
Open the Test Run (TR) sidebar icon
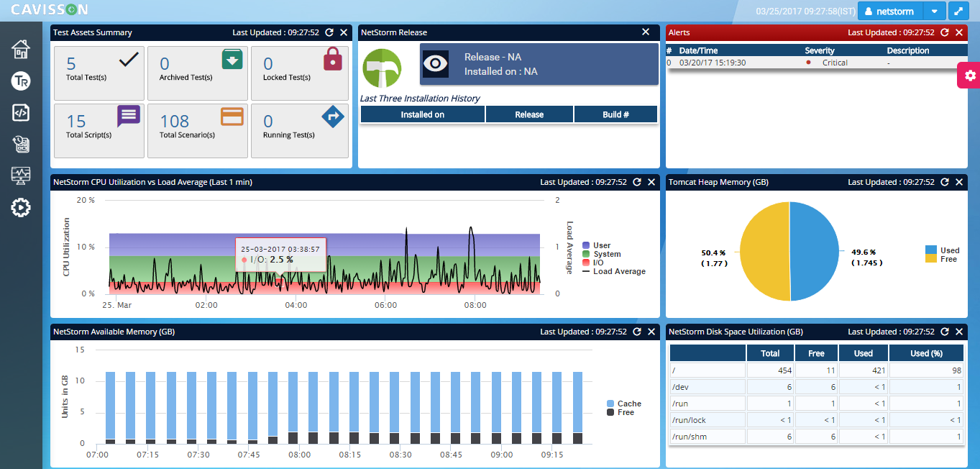click(x=21, y=81)
